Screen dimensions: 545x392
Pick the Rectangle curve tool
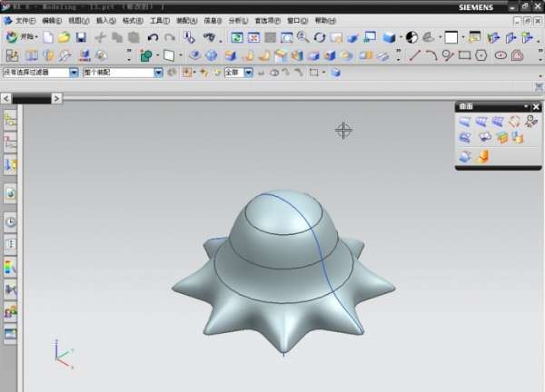[x=465, y=55]
